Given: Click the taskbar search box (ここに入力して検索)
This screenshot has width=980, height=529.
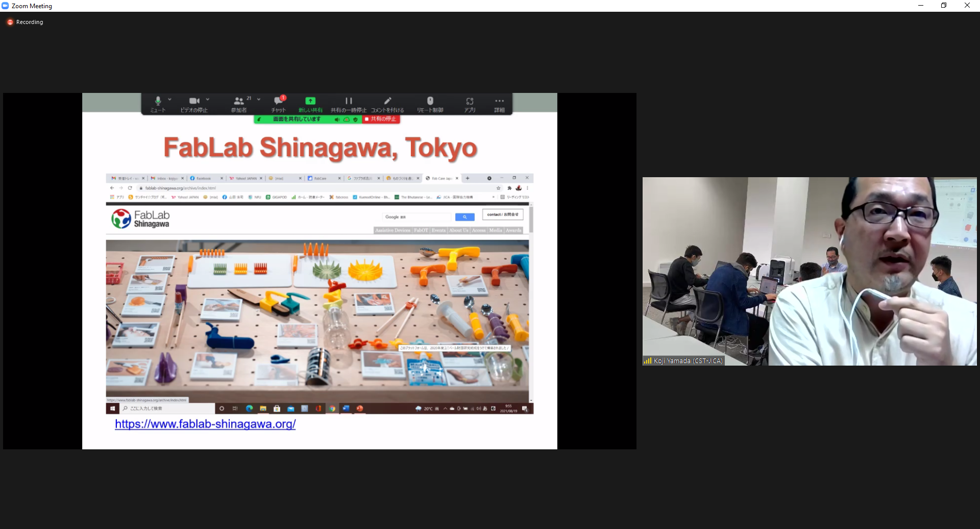Looking at the screenshot, I should pos(167,408).
